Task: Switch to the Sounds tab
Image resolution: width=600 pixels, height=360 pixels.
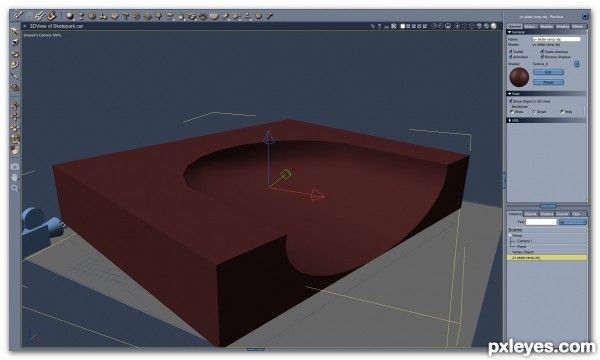Action: 562,214
